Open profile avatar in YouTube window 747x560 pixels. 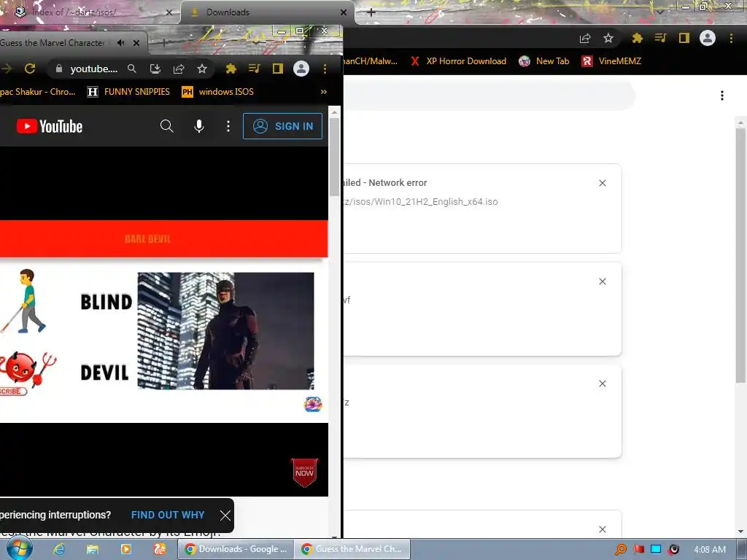point(301,69)
